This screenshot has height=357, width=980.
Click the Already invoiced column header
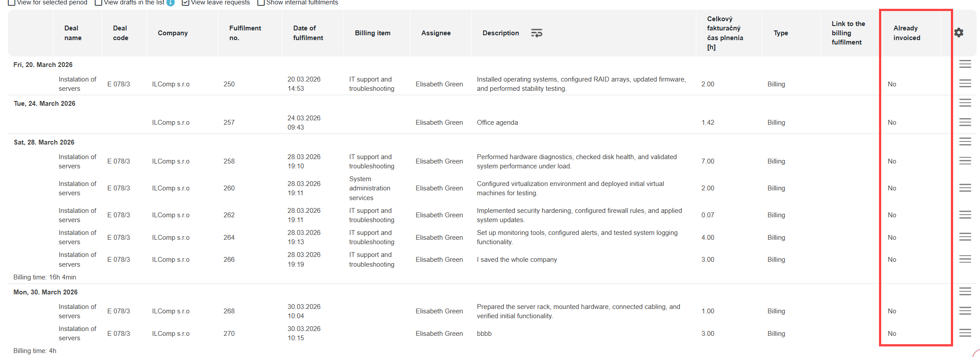coord(907,33)
